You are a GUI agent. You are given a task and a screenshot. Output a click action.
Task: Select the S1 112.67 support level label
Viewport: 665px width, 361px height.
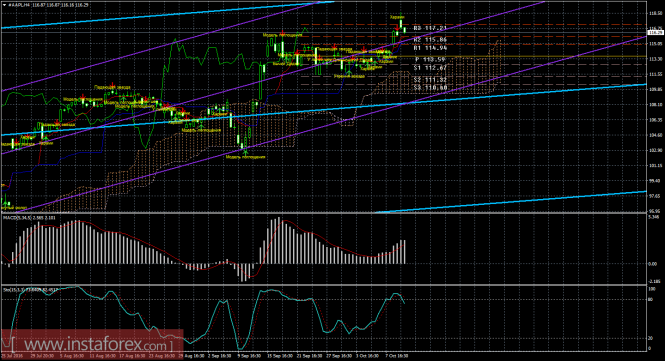pos(430,68)
